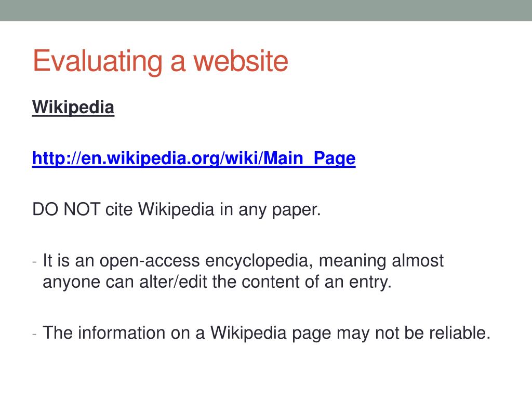Click the gray header bar at the top of the slide
This screenshot has width=532, height=399.
(x=266, y=10)
